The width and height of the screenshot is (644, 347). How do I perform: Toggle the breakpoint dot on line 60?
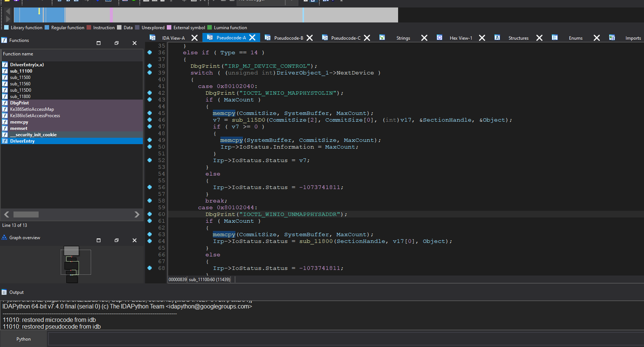pos(150,214)
